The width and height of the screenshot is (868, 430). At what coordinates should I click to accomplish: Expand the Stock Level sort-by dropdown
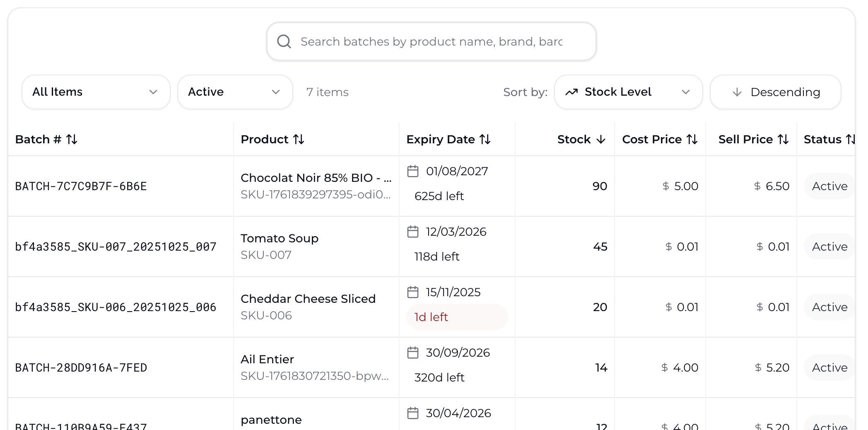(628, 92)
